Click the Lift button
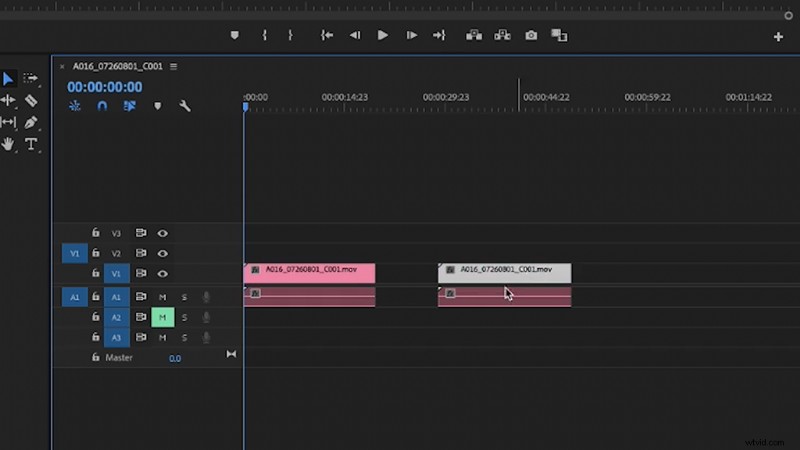 (x=474, y=35)
